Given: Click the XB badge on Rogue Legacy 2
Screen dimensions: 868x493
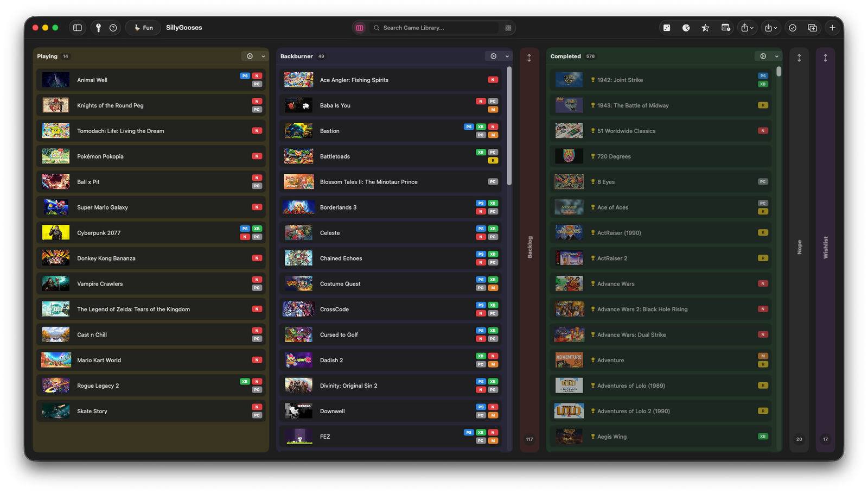Looking at the screenshot, I should pos(245,382).
